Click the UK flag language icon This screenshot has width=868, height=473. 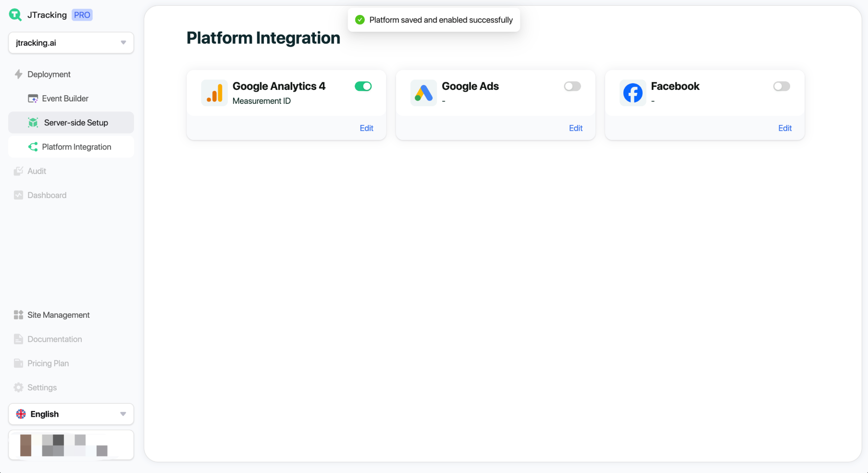pyautogui.click(x=21, y=414)
